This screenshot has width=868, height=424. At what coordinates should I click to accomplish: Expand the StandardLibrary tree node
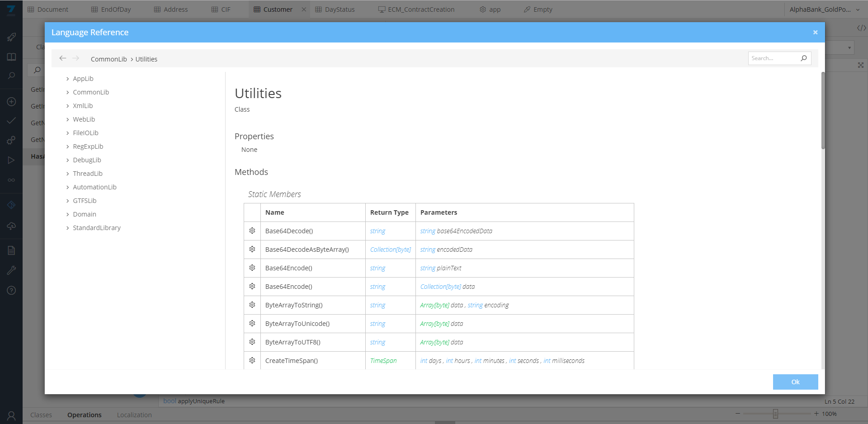point(68,228)
